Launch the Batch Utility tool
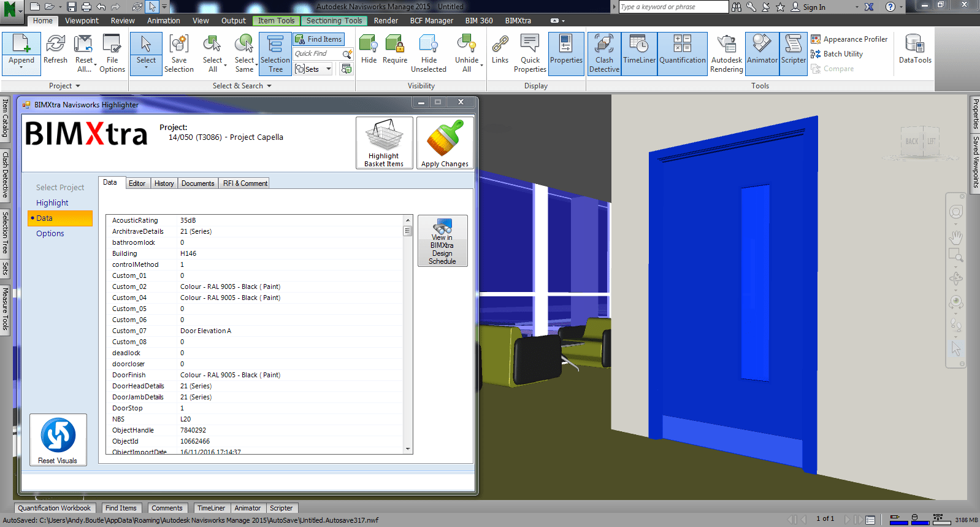Image resolution: width=980 pixels, height=527 pixels. 837,54
